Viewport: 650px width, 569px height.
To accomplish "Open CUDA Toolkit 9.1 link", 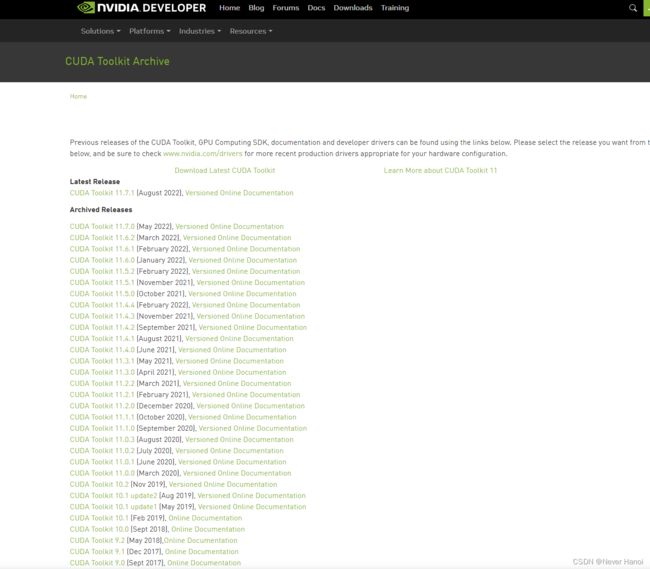I will coord(97,551).
